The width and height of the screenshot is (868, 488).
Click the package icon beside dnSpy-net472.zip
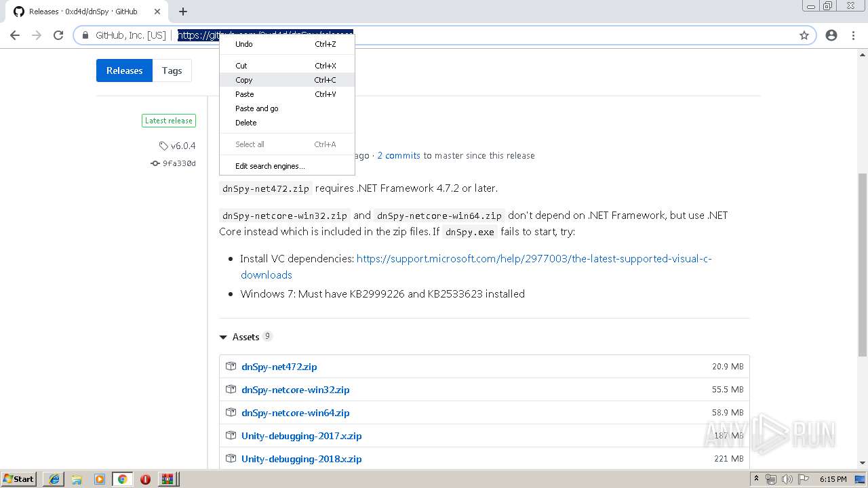(231, 366)
